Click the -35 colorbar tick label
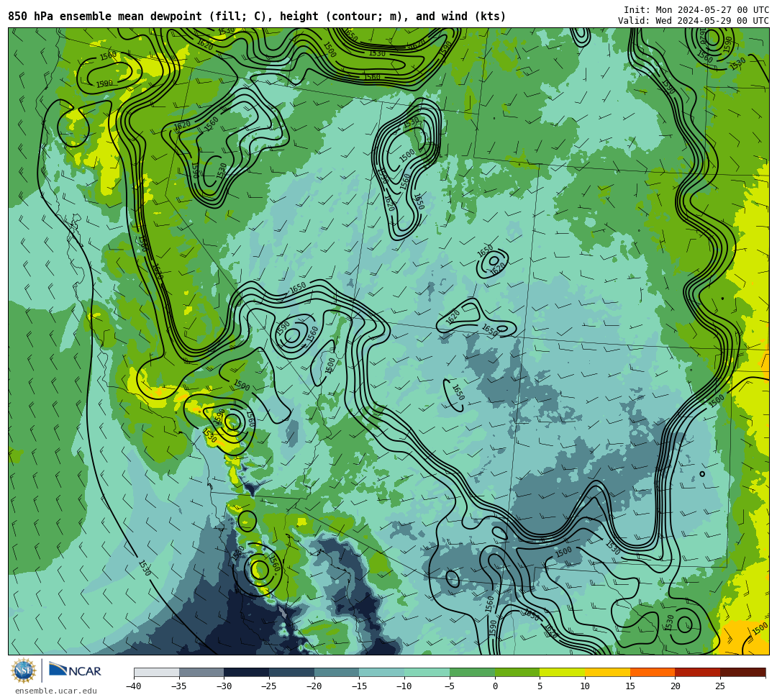Image resolution: width=777 pixels, height=700 pixels. click(179, 686)
